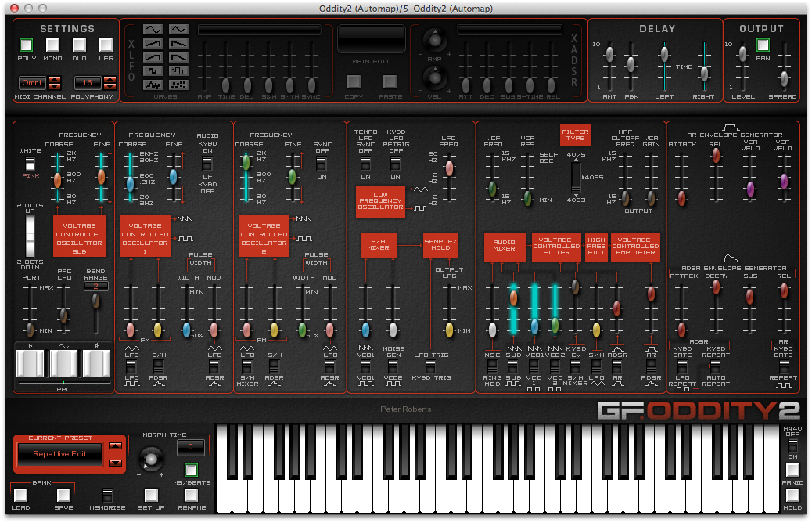Flip mixer NSE / RING MOD source switch

tap(492, 366)
